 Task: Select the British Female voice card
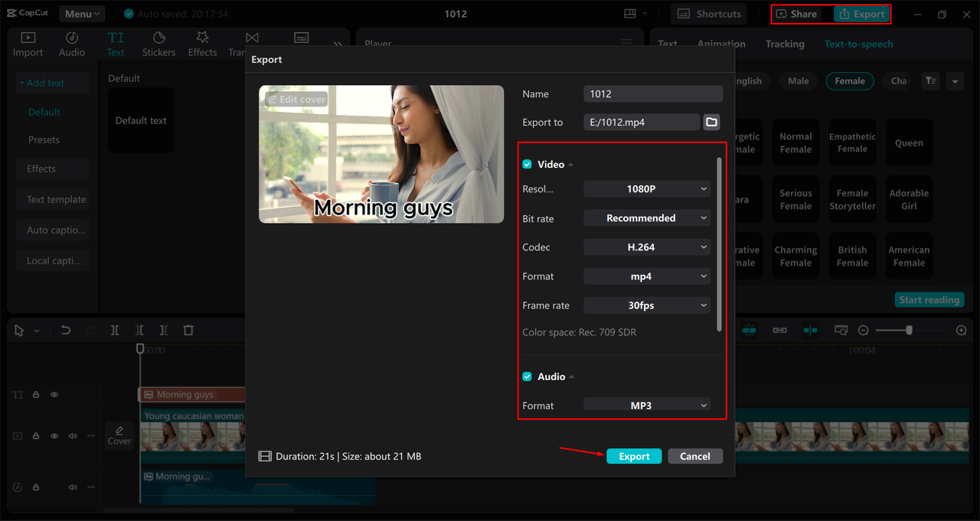pyautogui.click(x=852, y=256)
